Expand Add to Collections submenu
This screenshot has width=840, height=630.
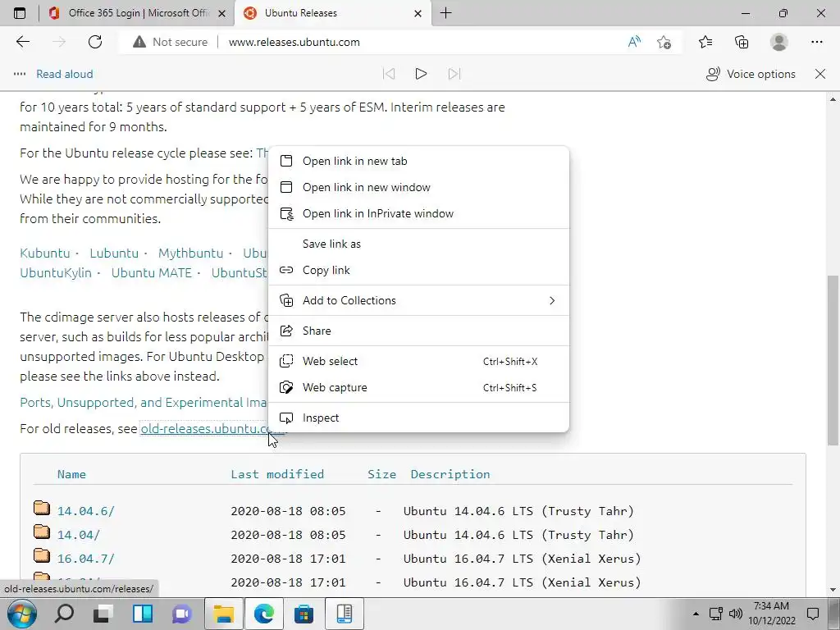point(418,300)
